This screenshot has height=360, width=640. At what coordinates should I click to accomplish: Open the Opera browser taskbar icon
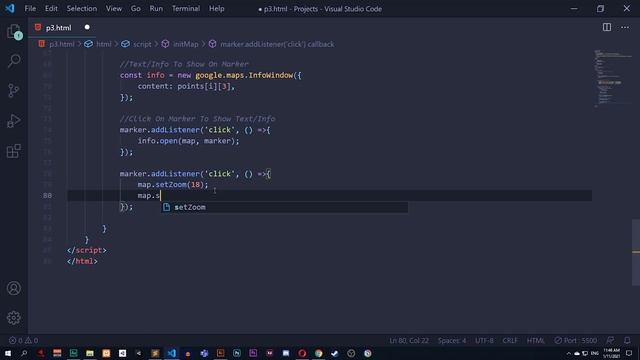pyautogui.click(x=302, y=353)
